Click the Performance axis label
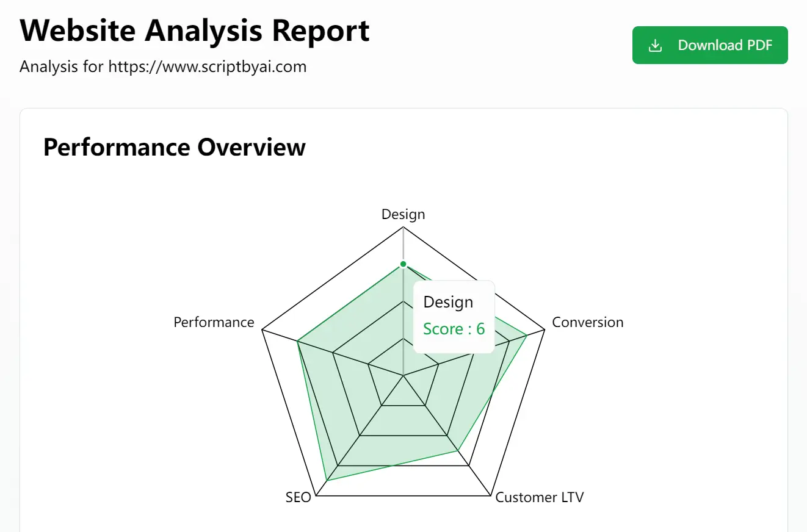Image resolution: width=807 pixels, height=532 pixels. [214, 322]
